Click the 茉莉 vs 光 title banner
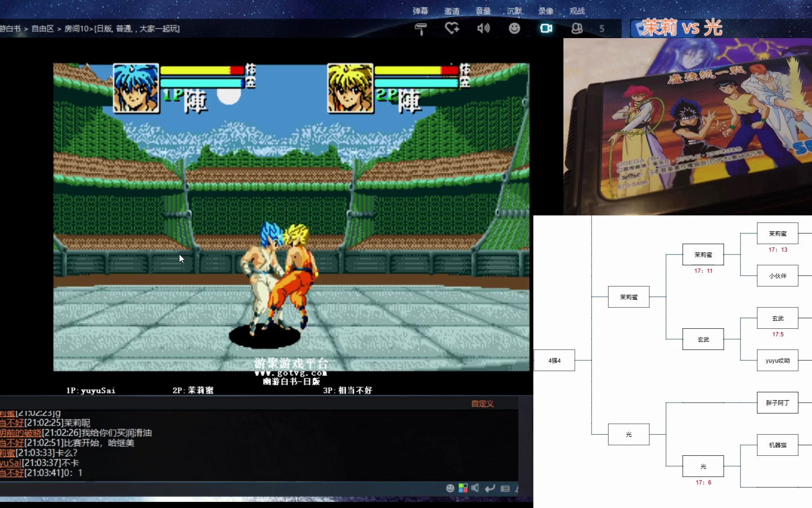The image size is (812, 508). pyautogui.click(x=681, y=28)
